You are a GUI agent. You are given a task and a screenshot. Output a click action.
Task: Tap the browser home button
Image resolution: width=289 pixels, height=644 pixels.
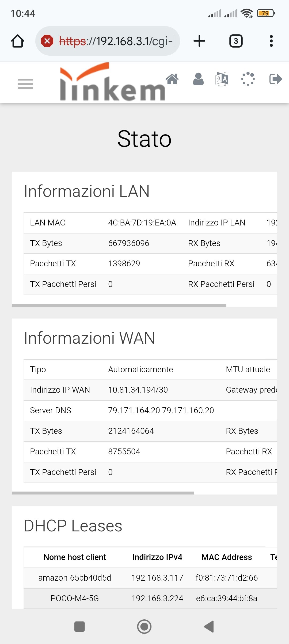click(18, 41)
